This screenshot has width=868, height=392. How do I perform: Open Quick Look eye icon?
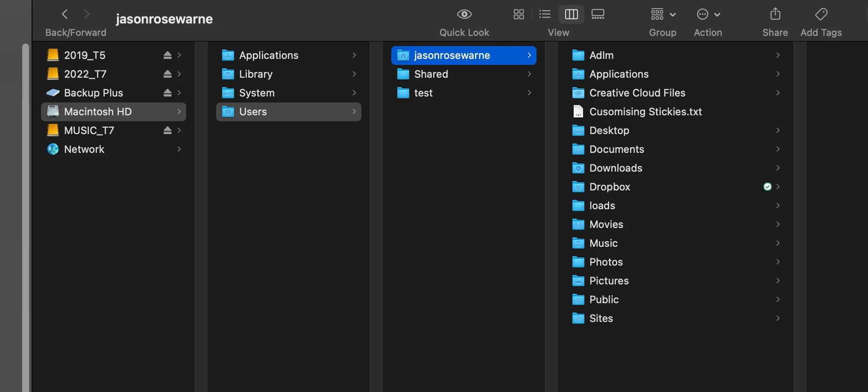pos(464,14)
